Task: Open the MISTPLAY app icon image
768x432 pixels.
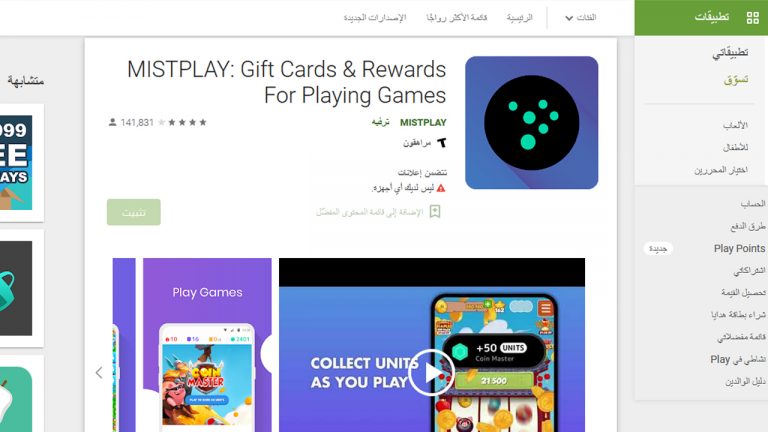Action: tap(531, 122)
